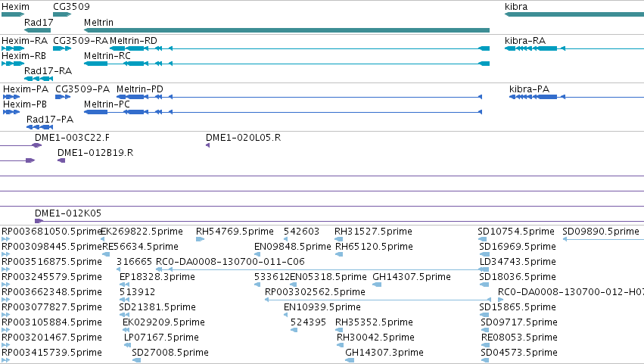Select the RP003302562.5prime EST label
The width and height of the screenshot is (644, 364).
coord(315,292)
